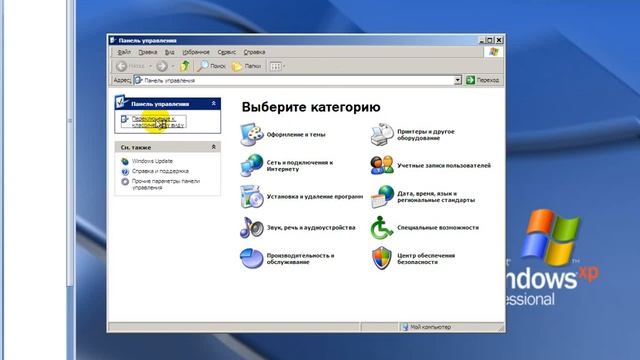Open the Сервис menu
Screen dimensions: 640x360
tap(227, 52)
